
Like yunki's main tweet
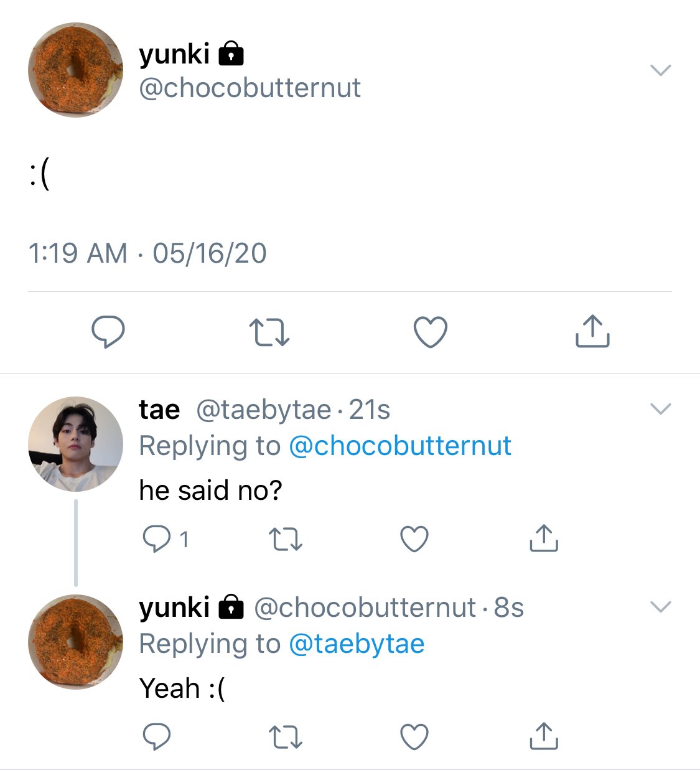point(431,332)
